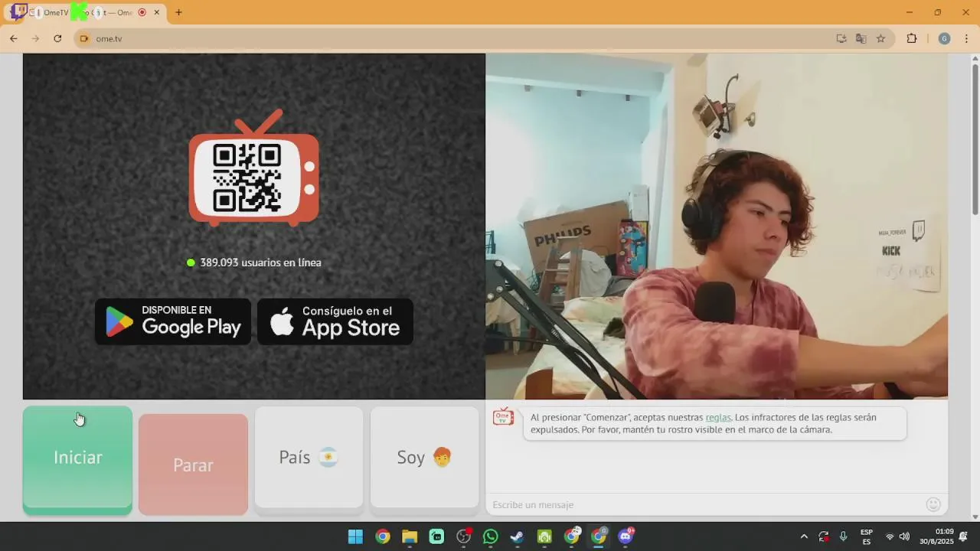Open the notifications bell in the taskbar
Viewport: 980px width, 551px height.
964,536
